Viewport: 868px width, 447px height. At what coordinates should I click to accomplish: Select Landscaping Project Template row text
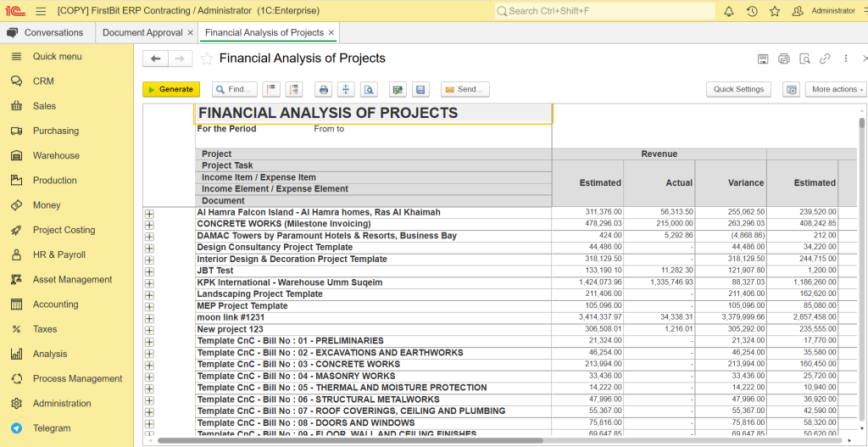coord(259,294)
